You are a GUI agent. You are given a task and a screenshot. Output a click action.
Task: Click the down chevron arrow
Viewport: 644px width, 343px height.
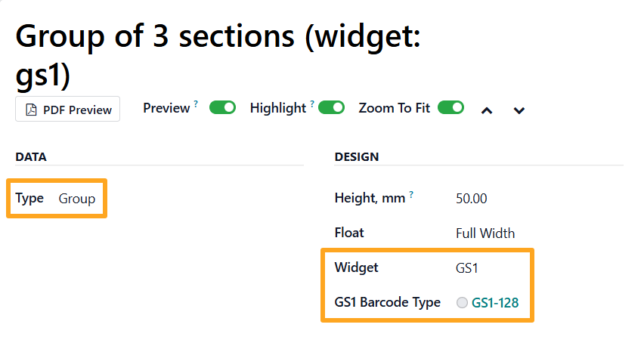519,110
